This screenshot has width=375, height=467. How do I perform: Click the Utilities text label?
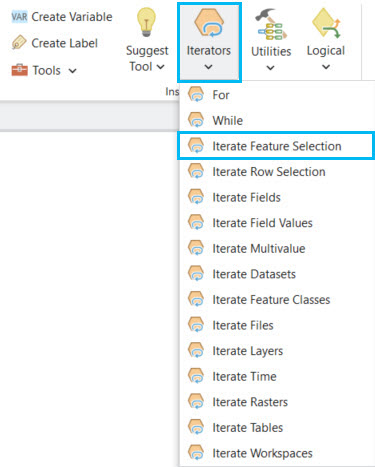click(x=271, y=51)
